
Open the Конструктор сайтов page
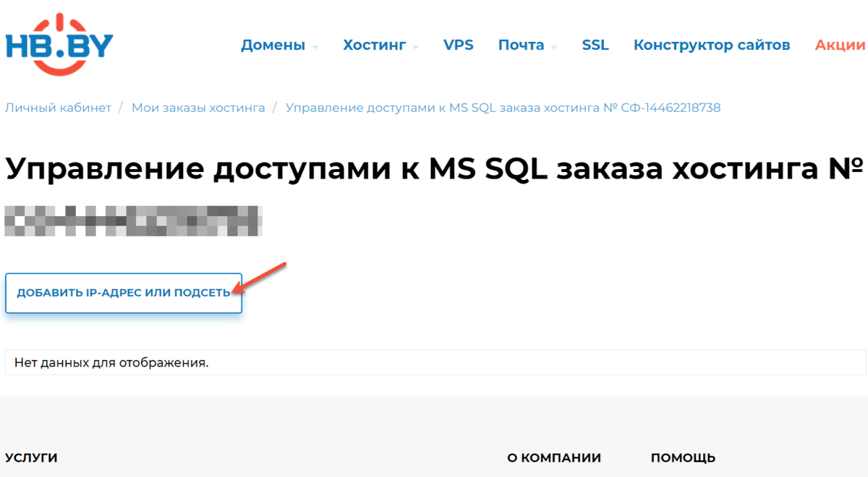coord(711,45)
